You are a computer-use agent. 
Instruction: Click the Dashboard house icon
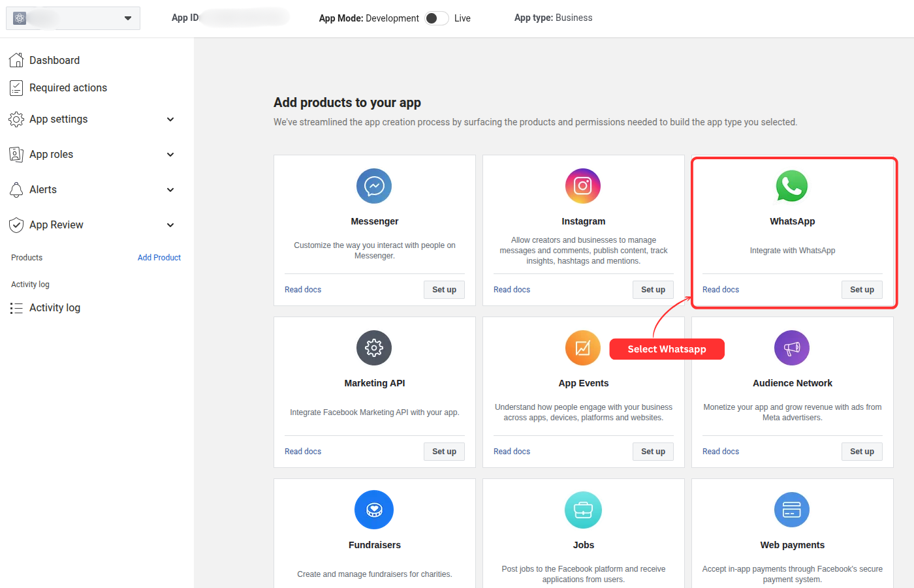click(x=16, y=60)
